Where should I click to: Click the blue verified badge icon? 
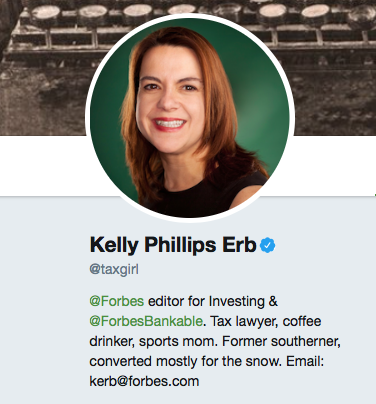[x=267, y=245]
